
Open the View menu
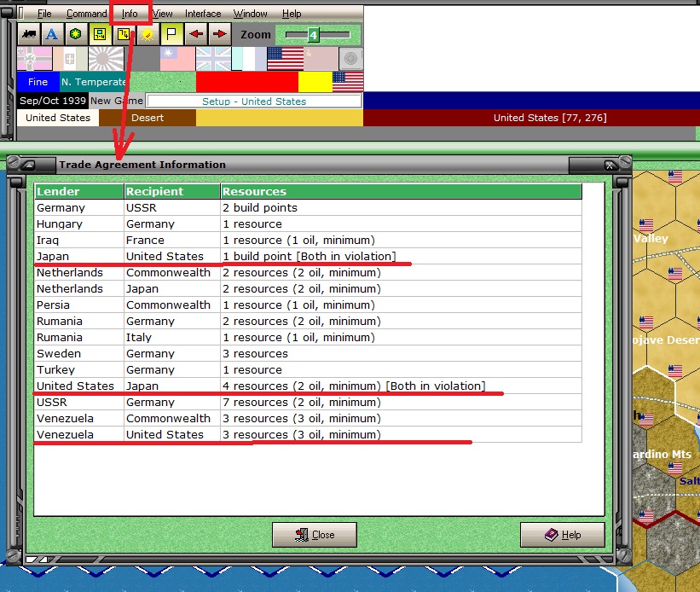click(163, 14)
